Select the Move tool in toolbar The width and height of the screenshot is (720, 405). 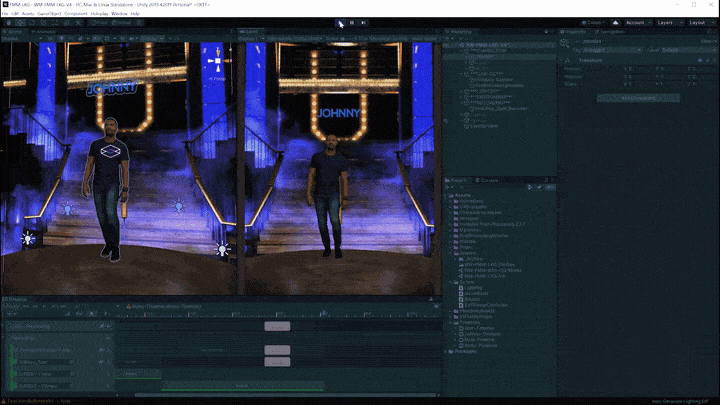20,22
